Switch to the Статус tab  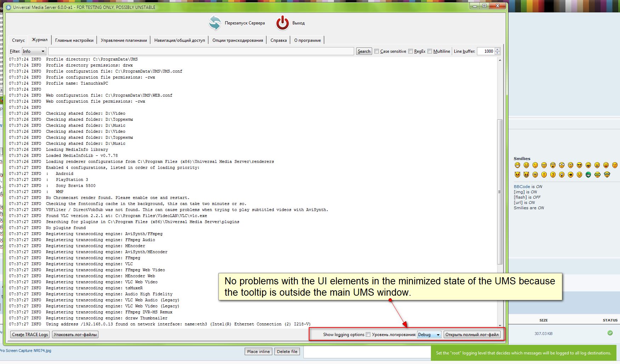[x=18, y=40]
